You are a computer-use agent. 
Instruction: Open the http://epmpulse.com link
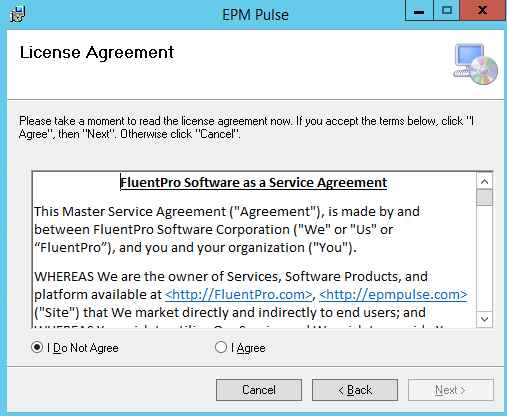(x=393, y=294)
